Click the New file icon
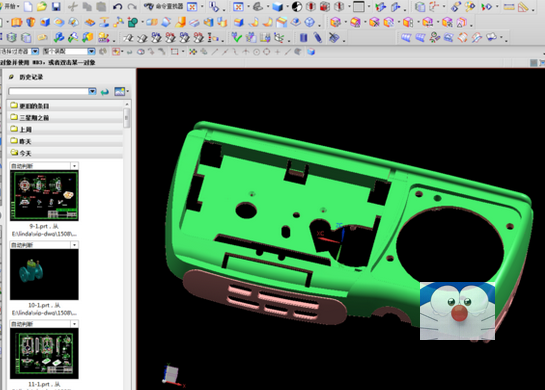This screenshot has width=545, height=390. pos(28,7)
